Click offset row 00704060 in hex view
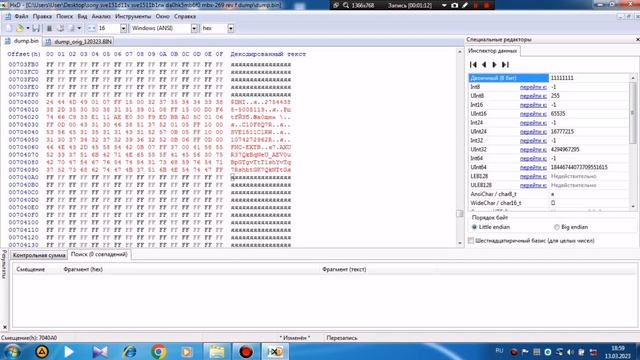 click(x=24, y=147)
